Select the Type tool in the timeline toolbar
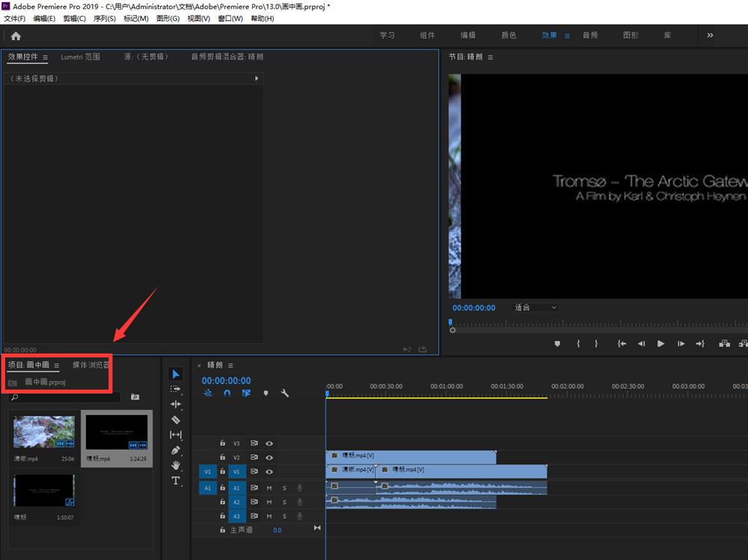Screen dimensions: 748x560 (176, 481)
